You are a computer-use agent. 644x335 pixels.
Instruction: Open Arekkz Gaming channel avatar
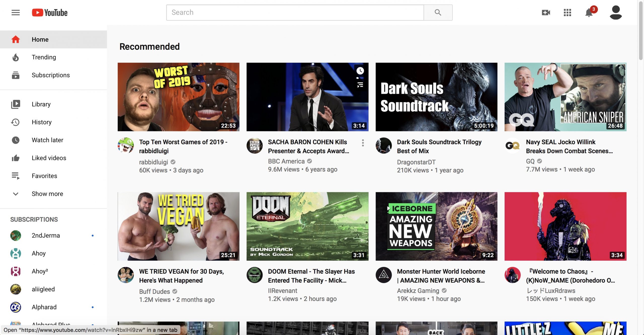pos(384,275)
